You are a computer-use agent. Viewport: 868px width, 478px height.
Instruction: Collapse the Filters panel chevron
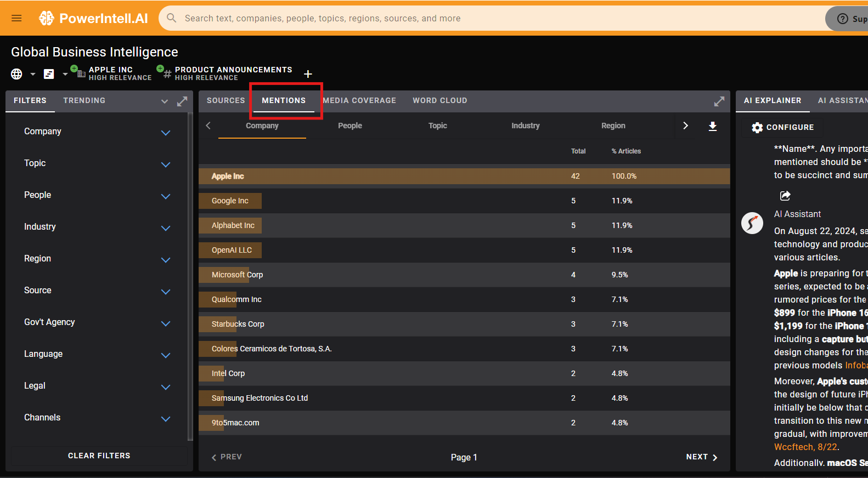pos(165,101)
